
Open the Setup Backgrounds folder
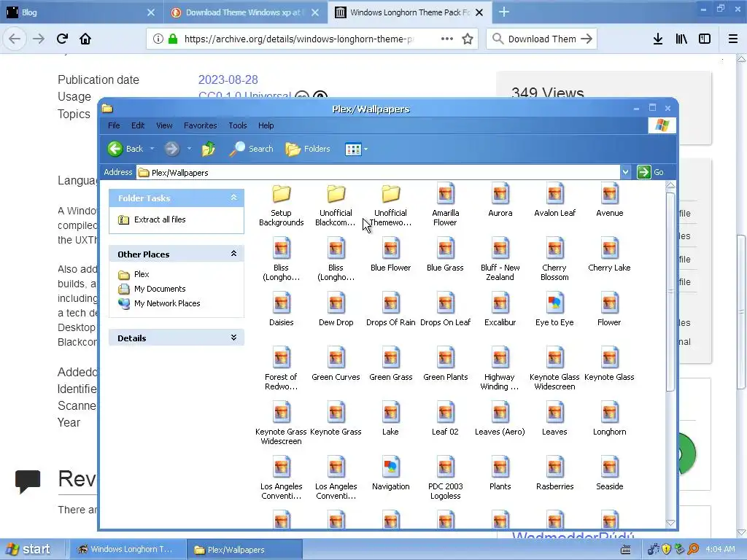(281, 205)
